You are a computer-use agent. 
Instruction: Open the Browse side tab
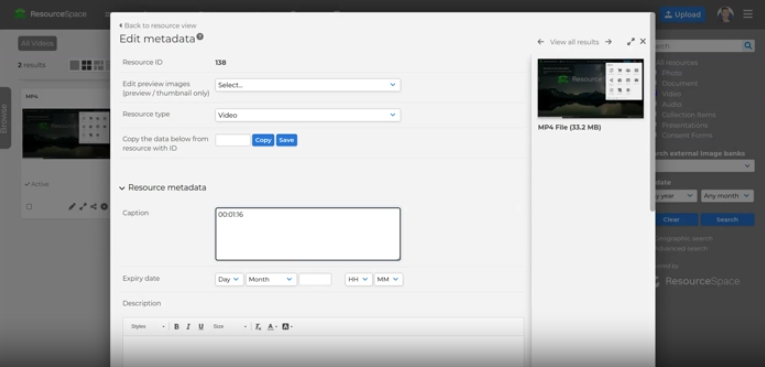coord(5,118)
